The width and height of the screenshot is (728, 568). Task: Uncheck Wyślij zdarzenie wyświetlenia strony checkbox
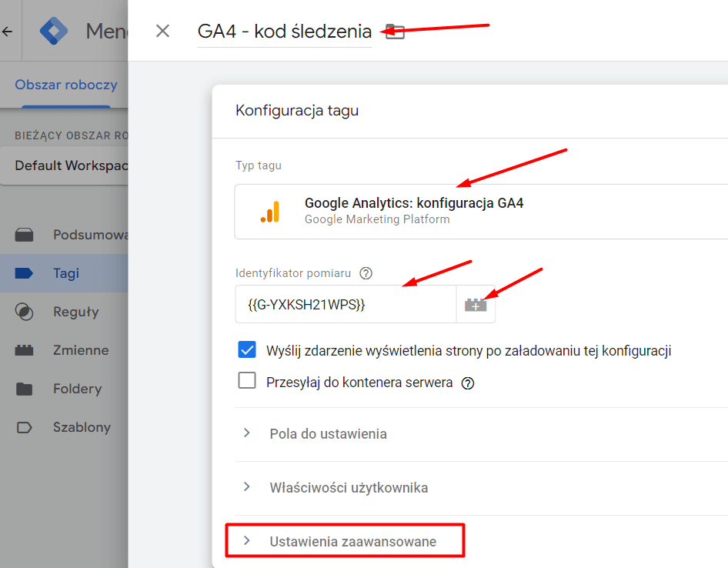click(247, 349)
